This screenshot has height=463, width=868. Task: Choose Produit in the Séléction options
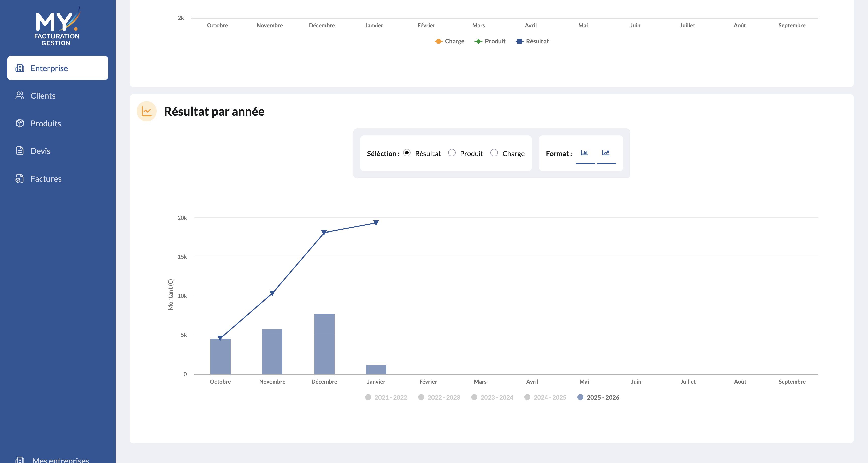452,153
